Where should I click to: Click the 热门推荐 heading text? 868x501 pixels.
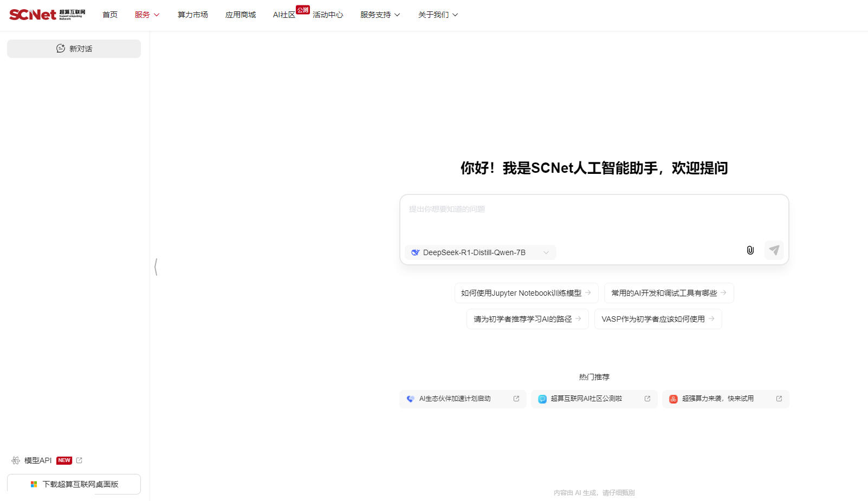click(x=594, y=377)
